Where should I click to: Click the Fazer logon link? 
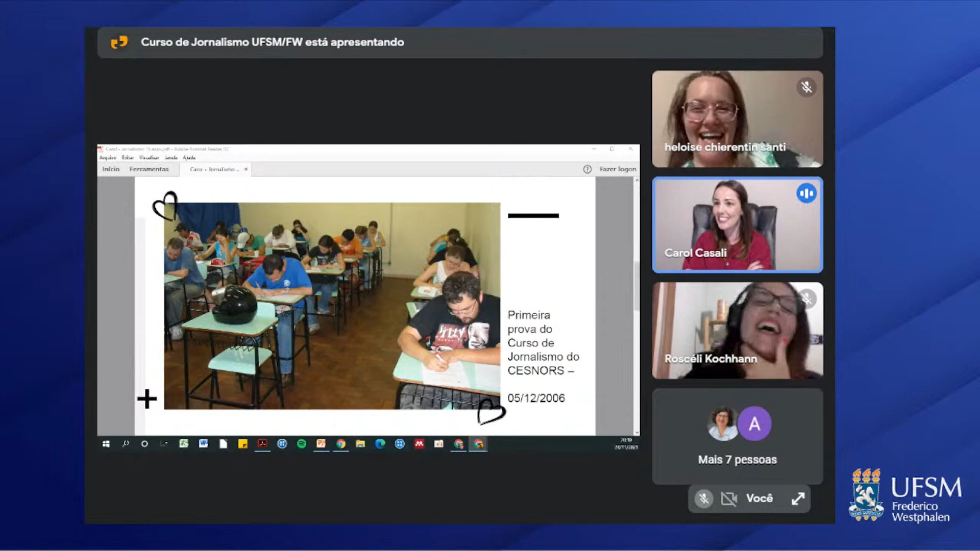(x=618, y=169)
